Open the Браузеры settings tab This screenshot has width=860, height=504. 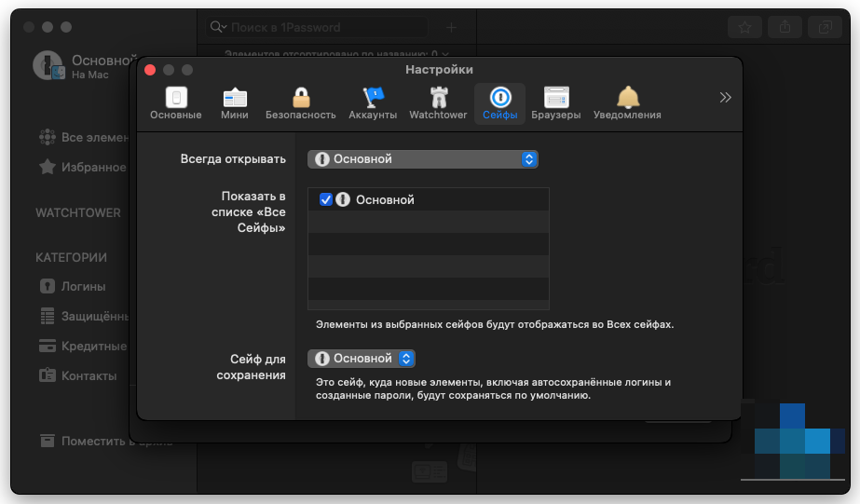click(x=556, y=102)
